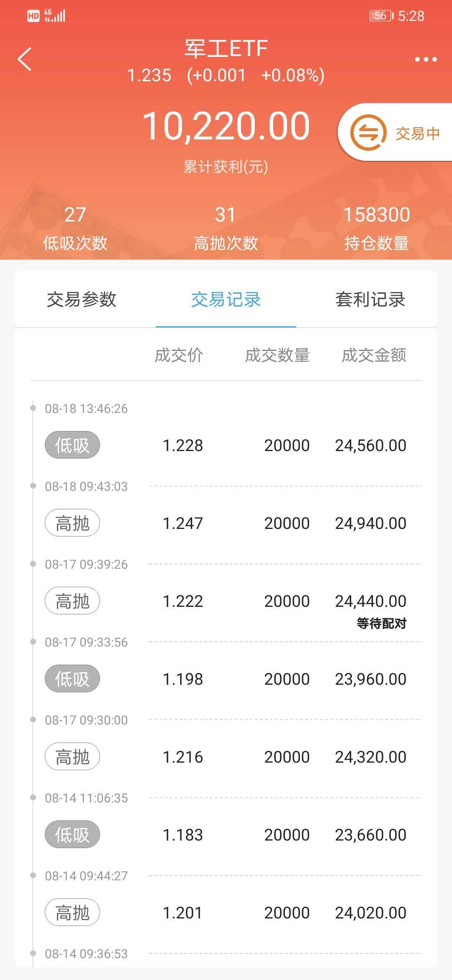This screenshot has width=452, height=980.
Task: Tap the battery indicator in status bar
Action: coord(381,16)
